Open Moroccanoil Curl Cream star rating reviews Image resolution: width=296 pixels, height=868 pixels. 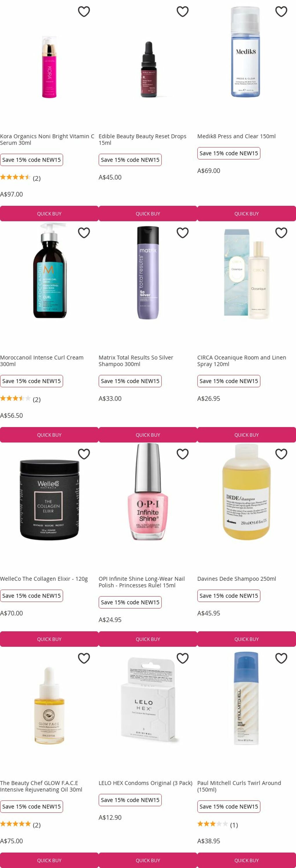pos(20,399)
